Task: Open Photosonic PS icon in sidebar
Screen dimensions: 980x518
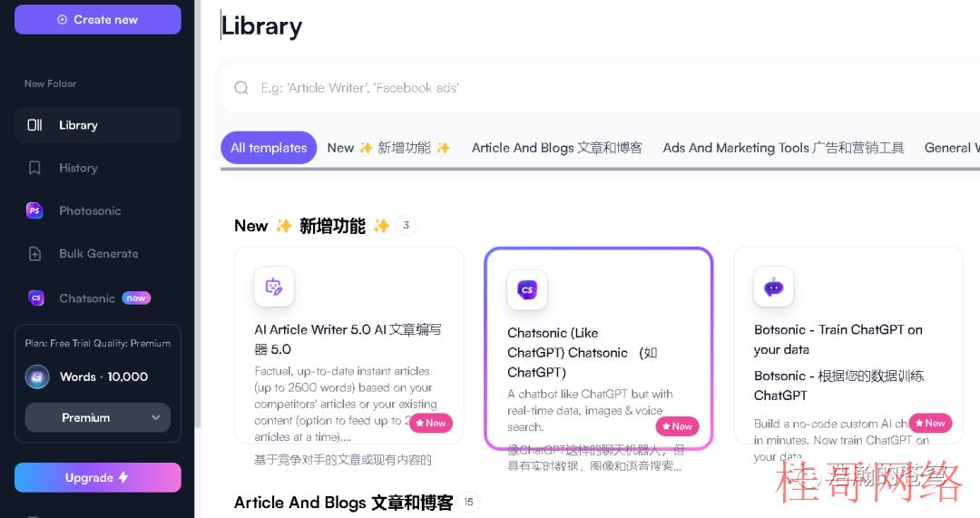Action: pos(34,210)
